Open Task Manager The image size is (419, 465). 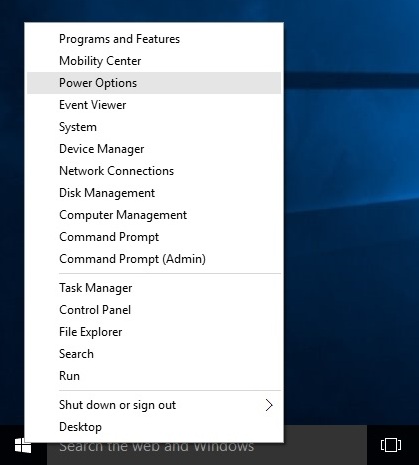[x=154, y=288]
